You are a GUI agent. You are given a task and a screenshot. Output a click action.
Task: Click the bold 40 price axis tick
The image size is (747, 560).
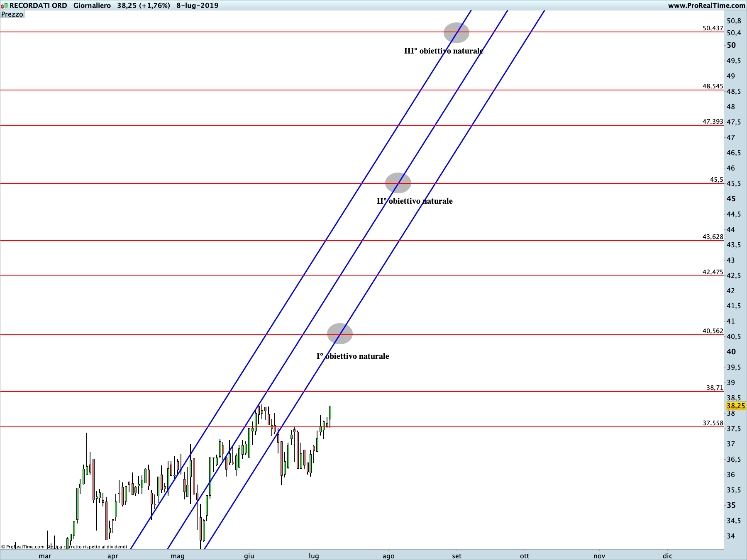pyautogui.click(x=731, y=352)
